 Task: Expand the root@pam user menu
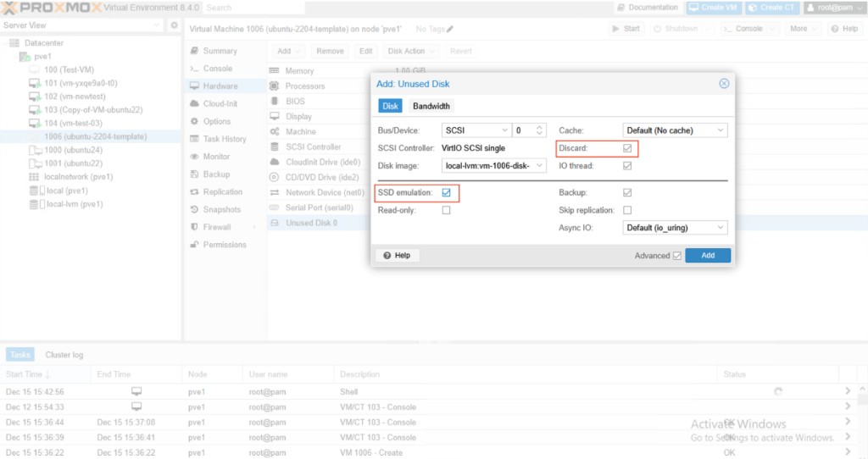click(x=835, y=8)
